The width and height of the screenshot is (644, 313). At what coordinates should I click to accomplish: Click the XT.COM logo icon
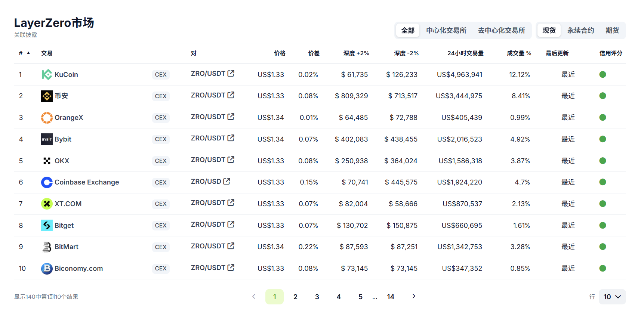point(47,204)
